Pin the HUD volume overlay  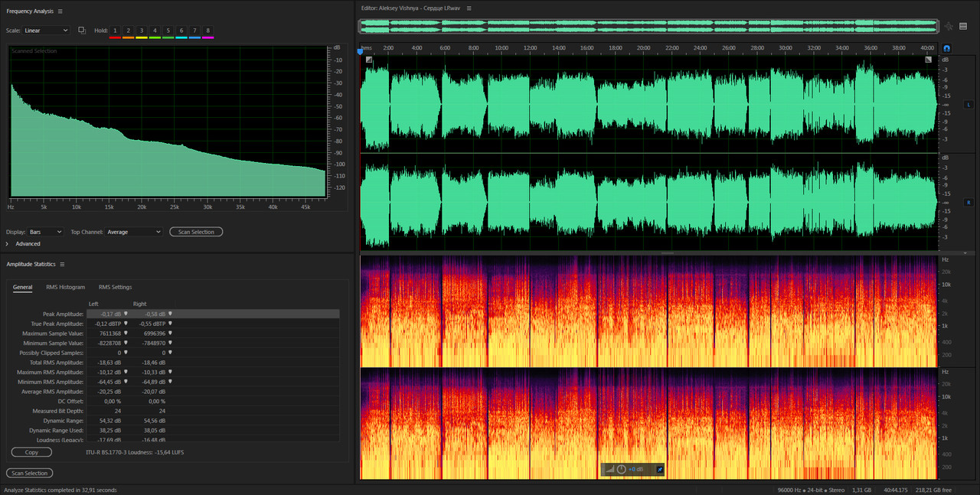tap(660, 469)
